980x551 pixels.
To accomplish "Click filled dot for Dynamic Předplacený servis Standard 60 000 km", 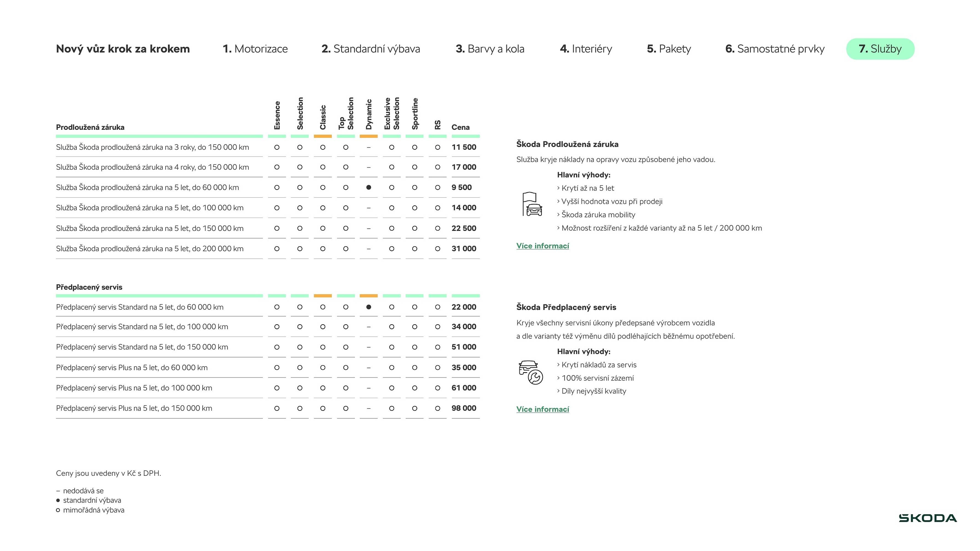I will tap(368, 307).
